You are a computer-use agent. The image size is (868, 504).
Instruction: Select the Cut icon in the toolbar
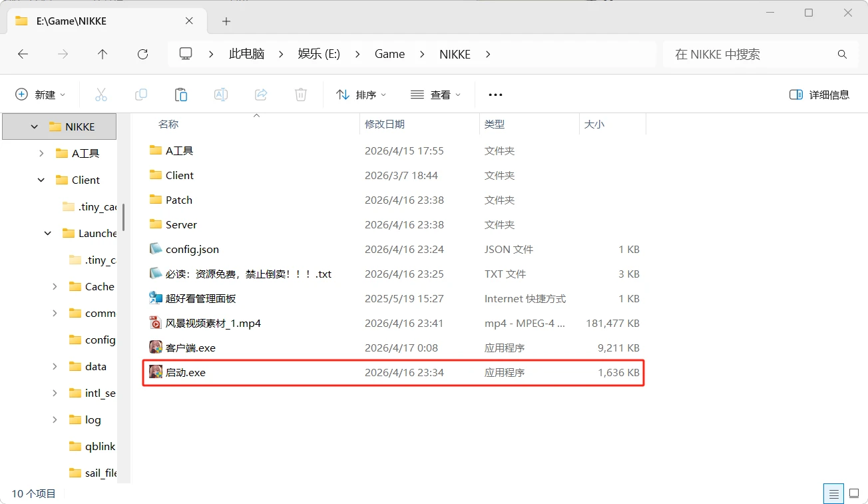101,95
